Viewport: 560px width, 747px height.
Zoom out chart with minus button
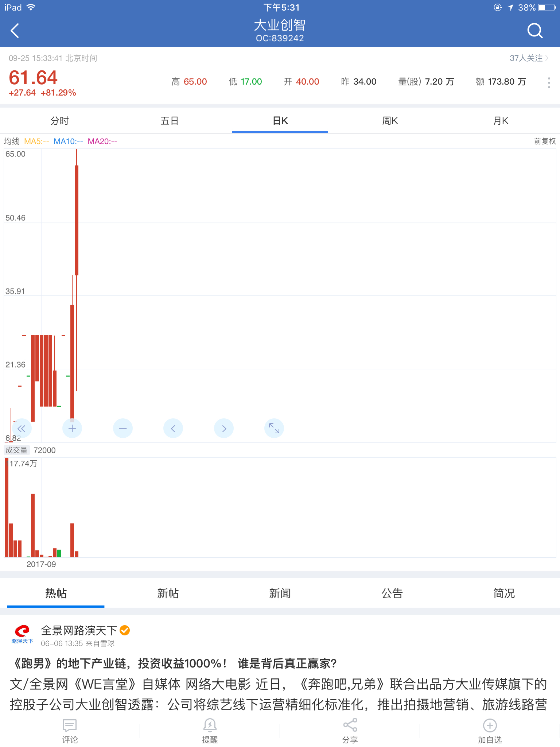123,428
